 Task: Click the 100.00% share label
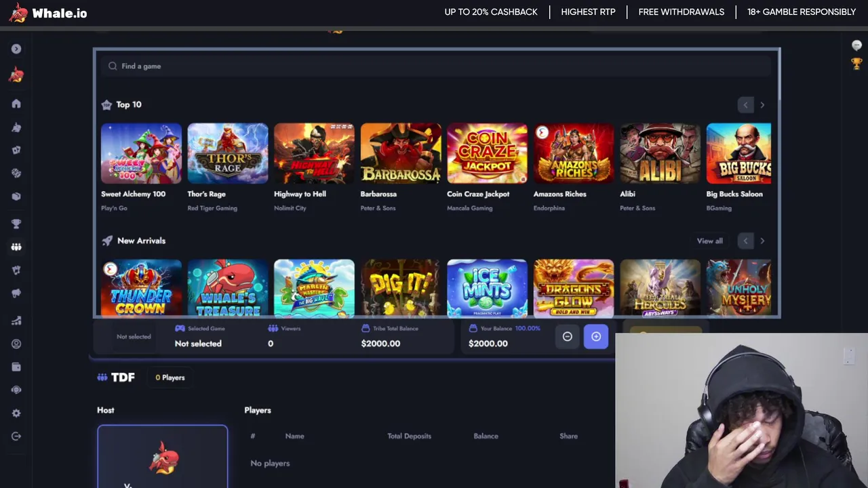(528, 328)
